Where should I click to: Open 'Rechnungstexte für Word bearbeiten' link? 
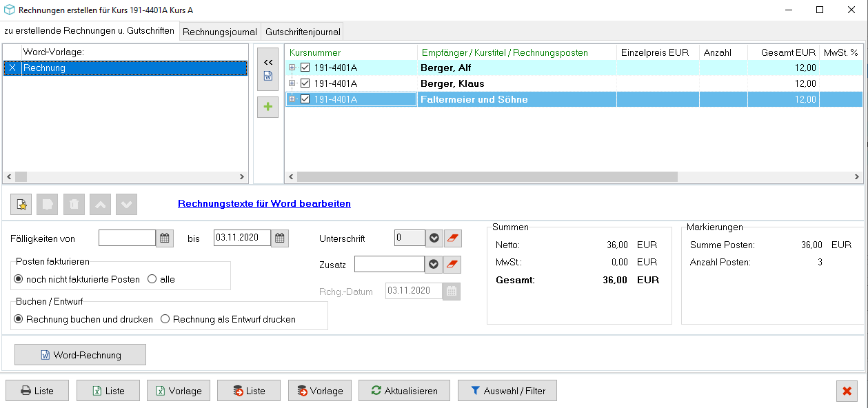pyautogui.click(x=264, y=203)
